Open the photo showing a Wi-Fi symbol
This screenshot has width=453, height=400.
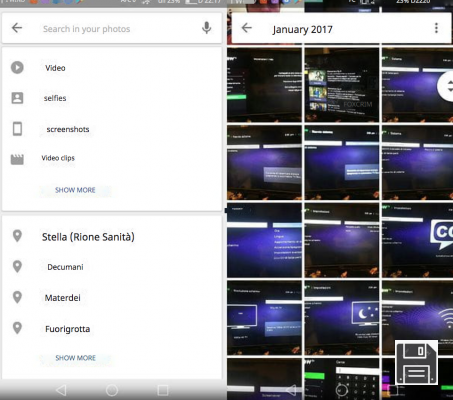pyautogui.click(x=417, y=318)
